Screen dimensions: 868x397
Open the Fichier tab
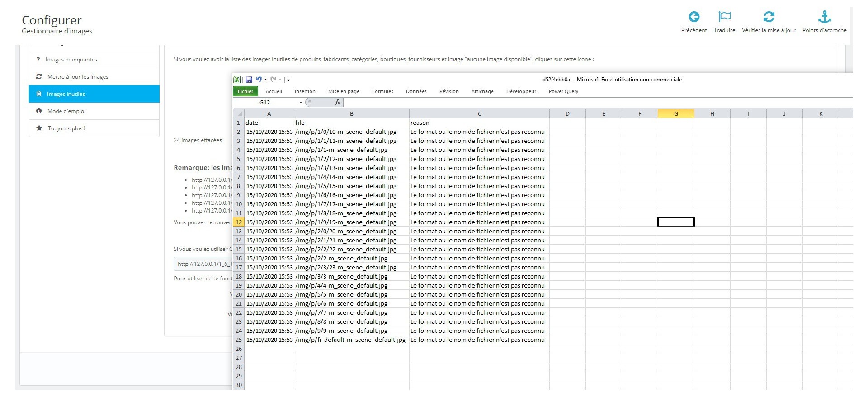245,91
